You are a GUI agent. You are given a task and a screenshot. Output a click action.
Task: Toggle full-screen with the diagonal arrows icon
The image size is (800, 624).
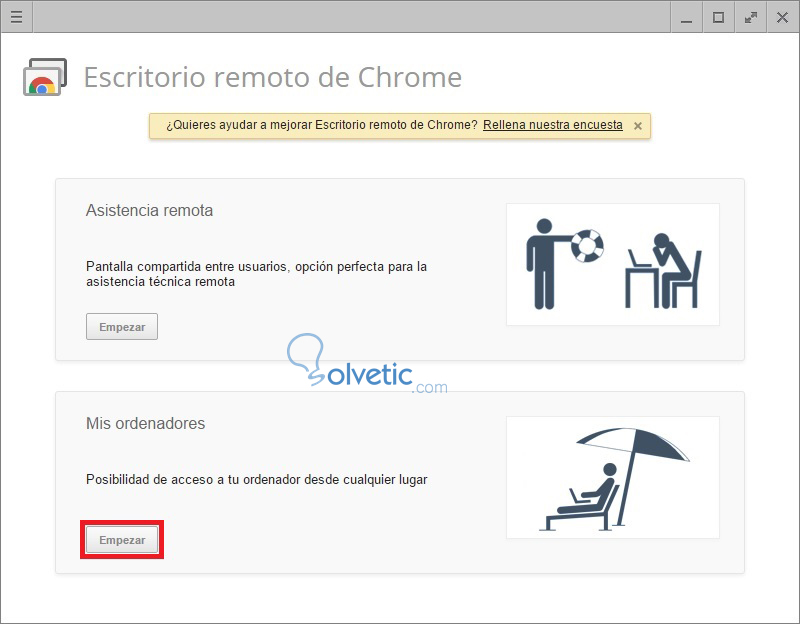[x=751, y=17]
